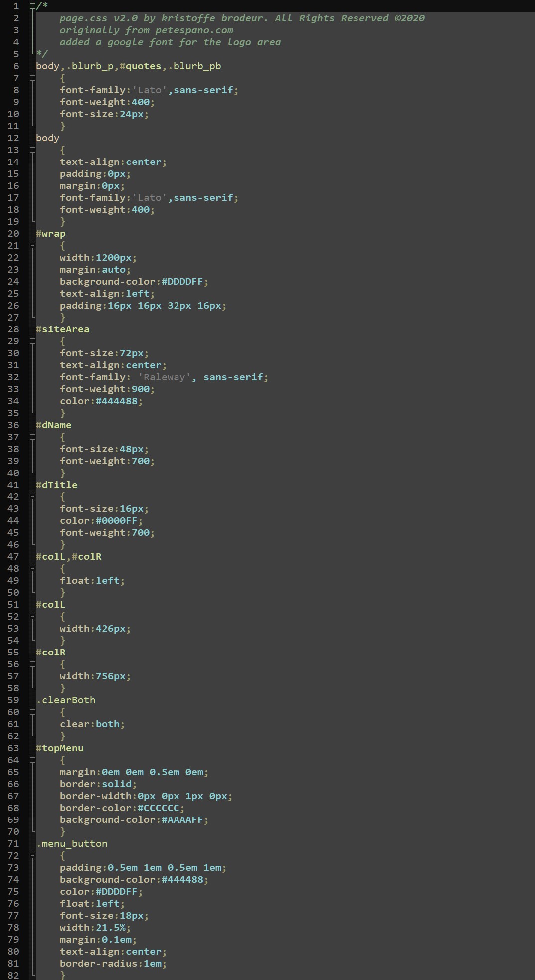
Task: Click the '#dTitle' selector
Action: click(x=57, y=485)
